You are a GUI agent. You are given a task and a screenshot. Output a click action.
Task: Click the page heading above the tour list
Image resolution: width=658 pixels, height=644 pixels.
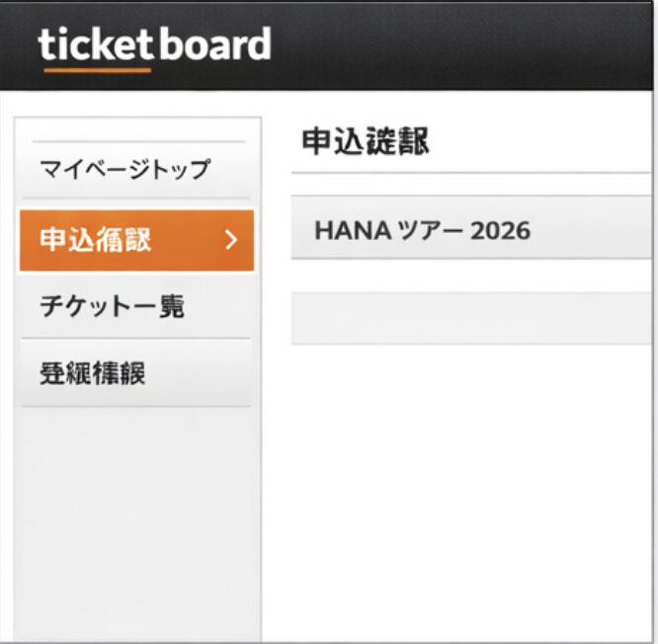tap(366, 141)
